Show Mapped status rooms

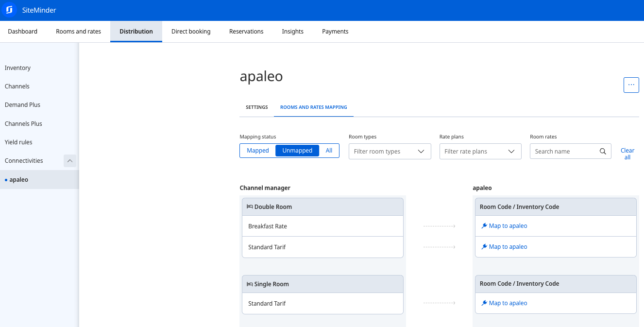click(258, 151)
